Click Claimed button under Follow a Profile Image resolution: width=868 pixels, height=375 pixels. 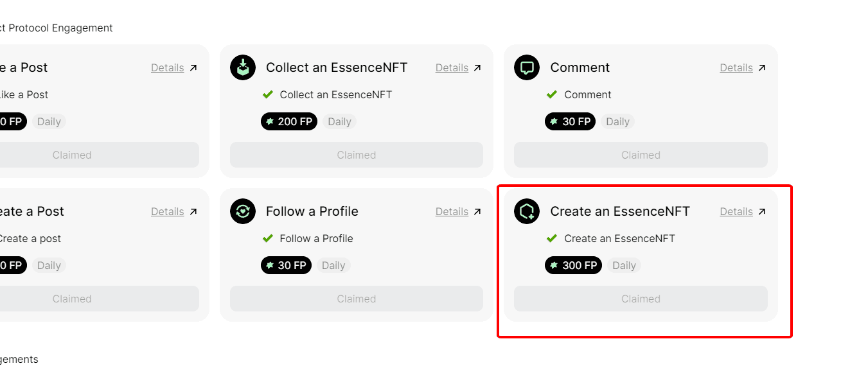357,299
